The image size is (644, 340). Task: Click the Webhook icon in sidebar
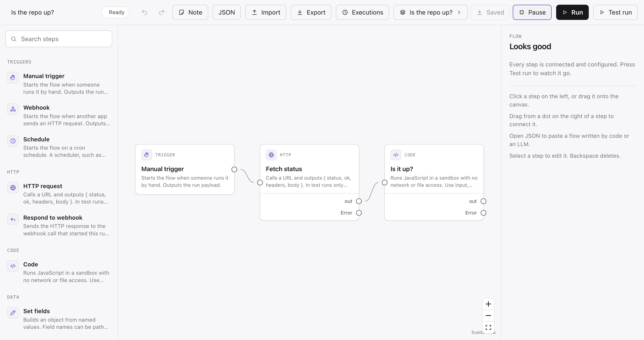tap(13, 109)
